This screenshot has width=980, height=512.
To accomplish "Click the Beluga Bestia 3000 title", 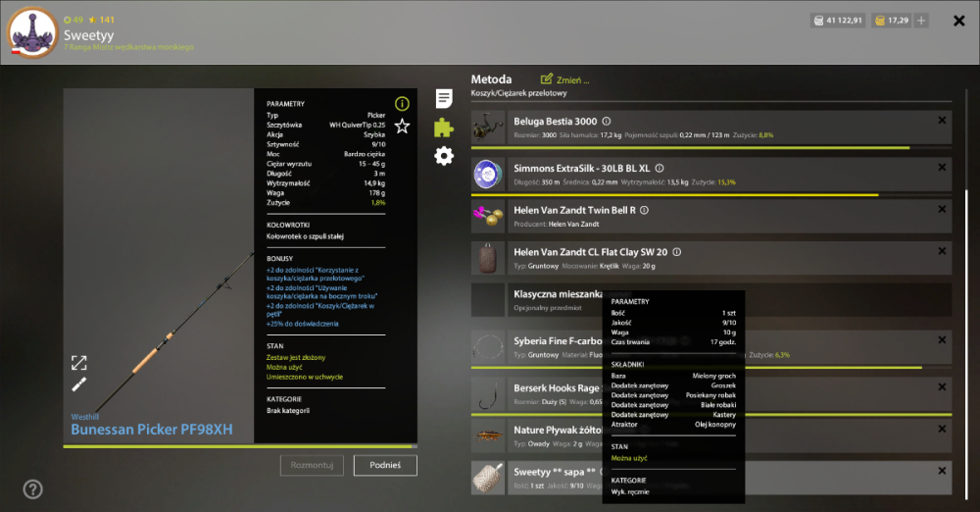I will pos(555,122).
